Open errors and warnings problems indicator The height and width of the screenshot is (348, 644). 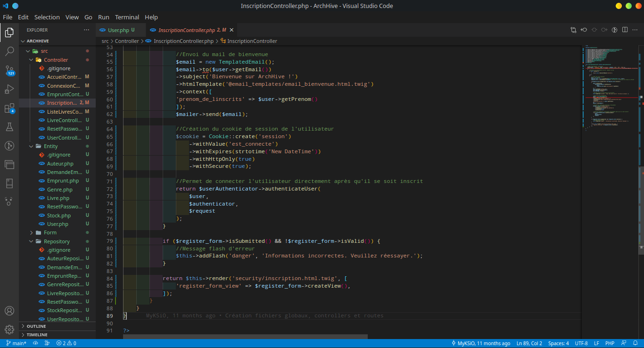pos(66,343)
